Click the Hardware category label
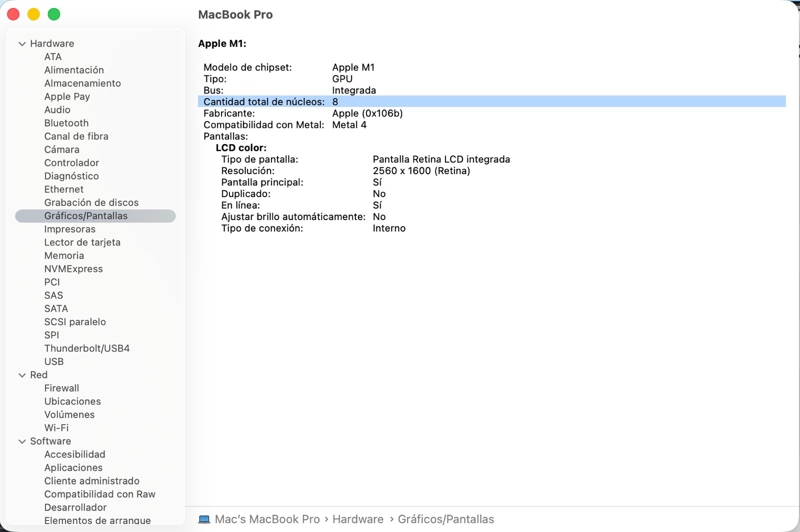Viewport: 800px width, 532px height. tap(52, 43)
